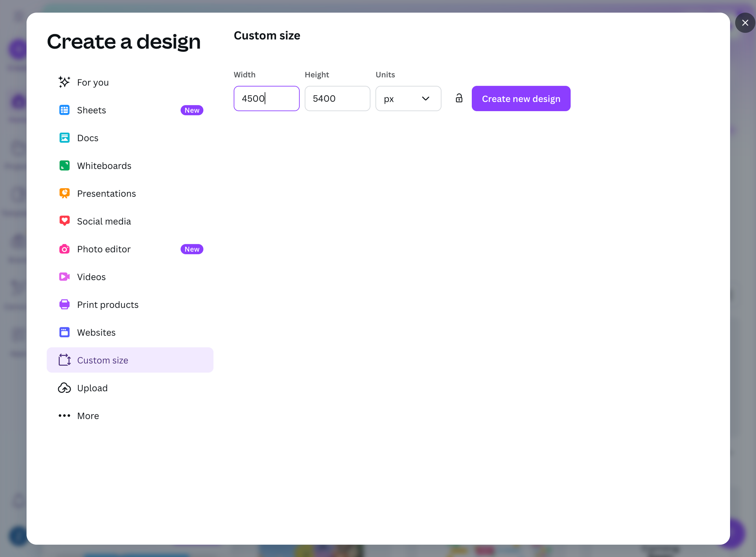Open the Units px dropdown
756x557 pixels.
pyautogui.click(x=408, y=99)
